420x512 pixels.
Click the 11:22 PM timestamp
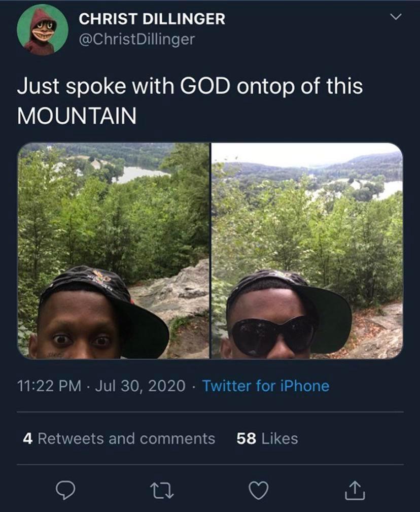(49, 386)
